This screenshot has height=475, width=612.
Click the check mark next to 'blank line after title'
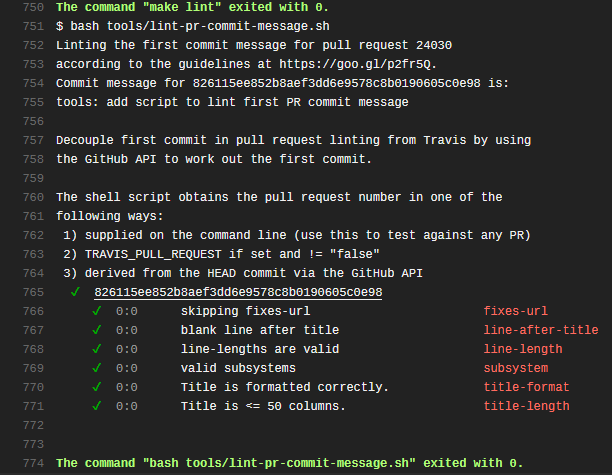(x=97, y=330)
